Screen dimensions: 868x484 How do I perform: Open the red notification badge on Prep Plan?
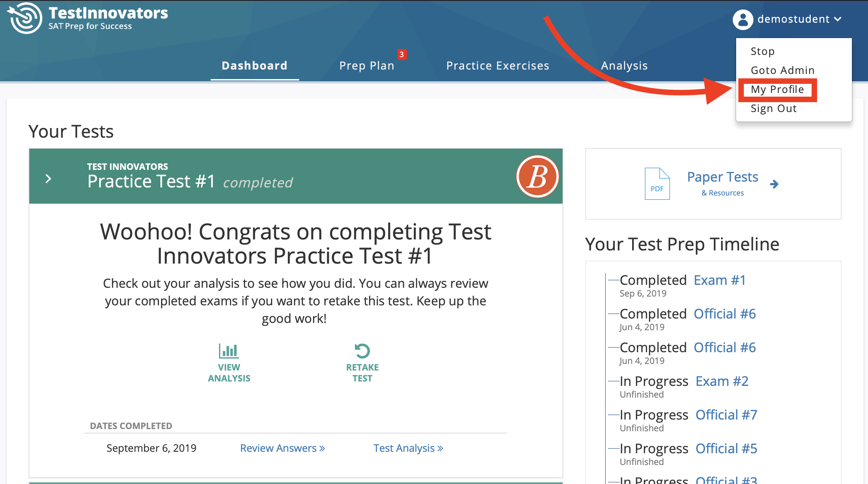click(x=402, y=55)
